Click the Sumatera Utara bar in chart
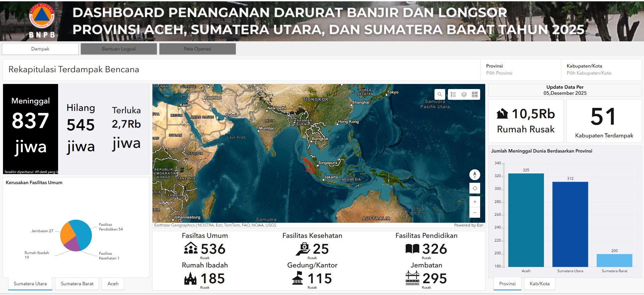Image resolution: width=644 pixels, height=295 pixels. coord(570,224)
